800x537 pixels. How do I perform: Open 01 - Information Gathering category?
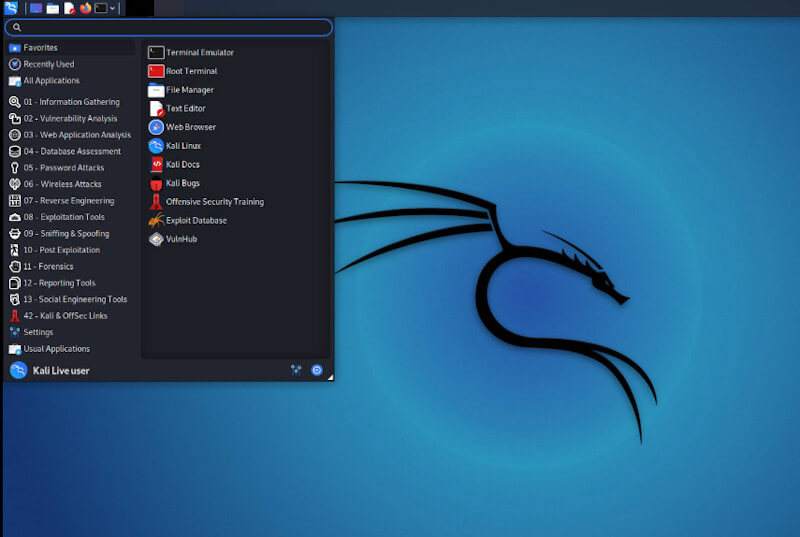tap(71, 102)
